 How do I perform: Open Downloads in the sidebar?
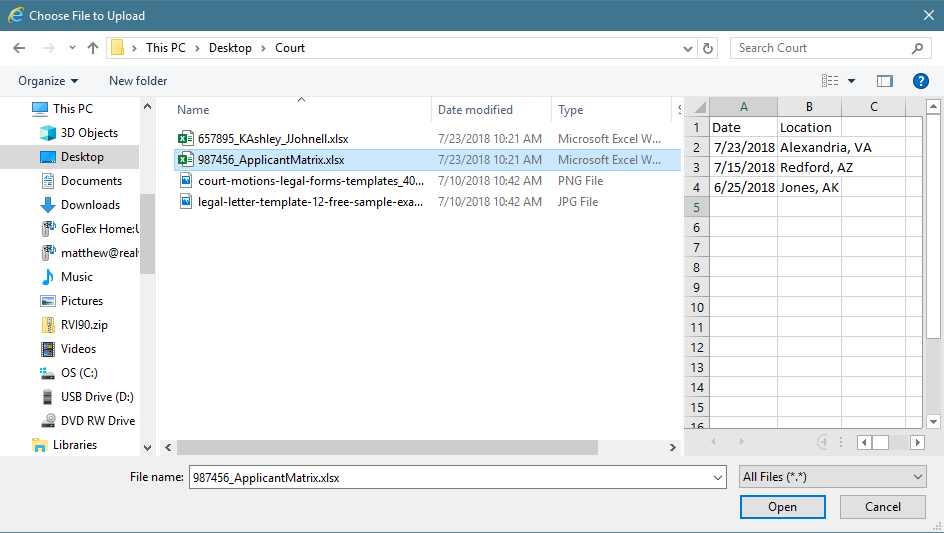[90, 205]
